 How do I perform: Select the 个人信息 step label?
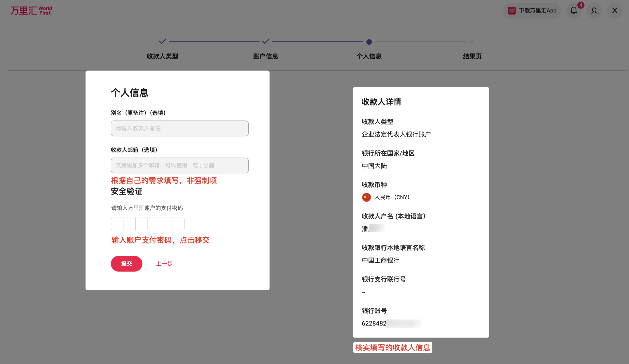click(x=369, y=57)
